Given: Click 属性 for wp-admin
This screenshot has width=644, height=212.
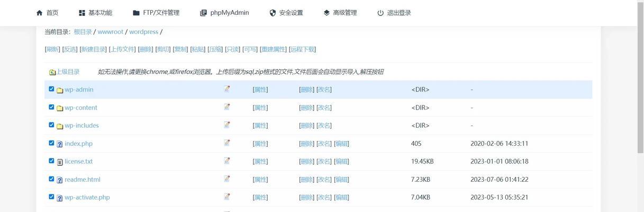Looking at the screenshot, I should (260, 90).
